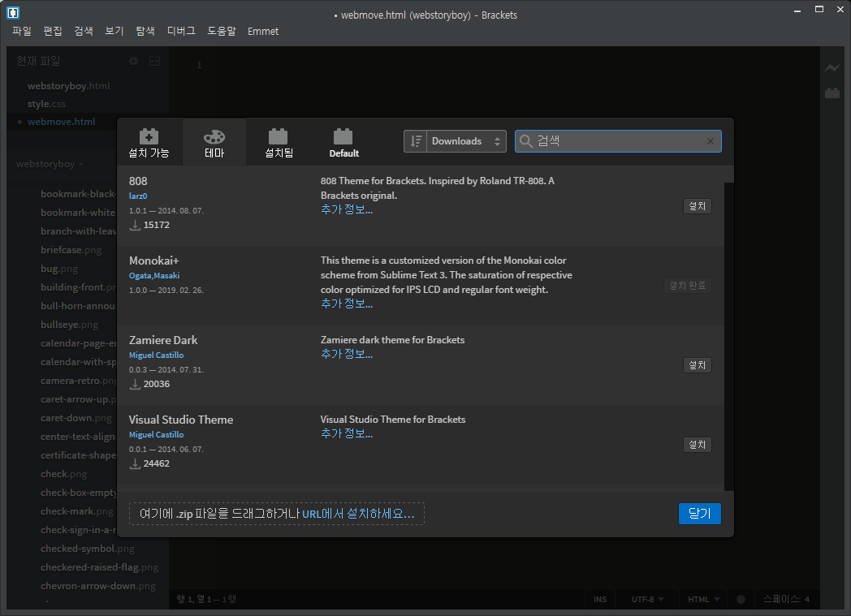Select webmove.html in working files
Screen dimensions: 851x616
[62, 122]
